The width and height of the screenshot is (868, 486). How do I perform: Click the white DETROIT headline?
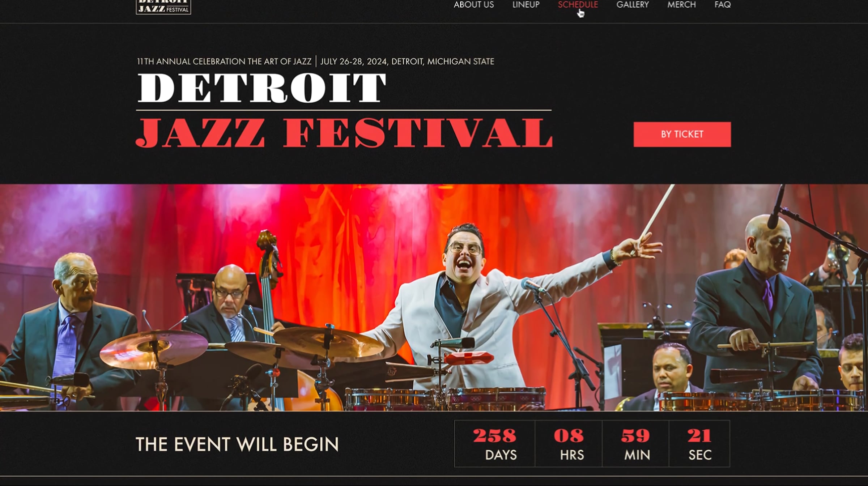(x=262, y=88)
